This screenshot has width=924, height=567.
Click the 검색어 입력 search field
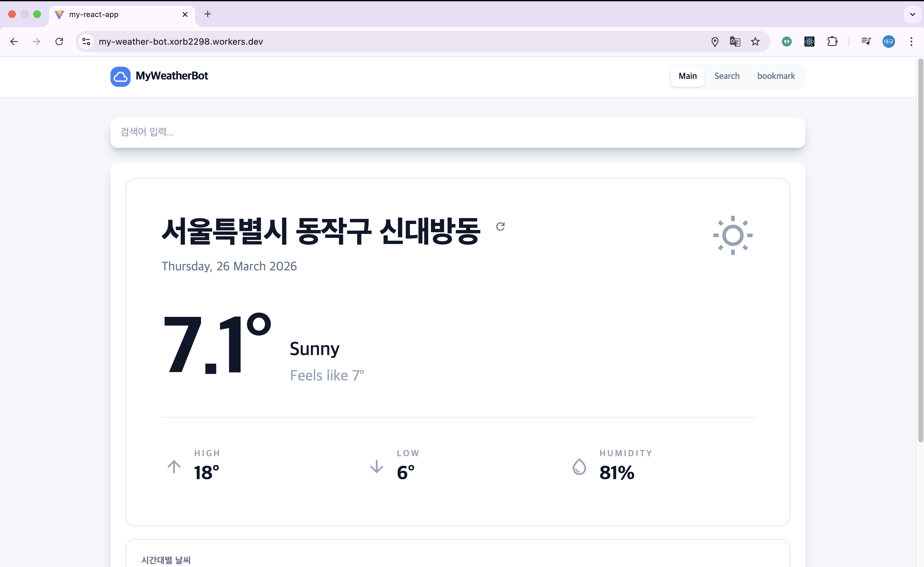[458, 132]
